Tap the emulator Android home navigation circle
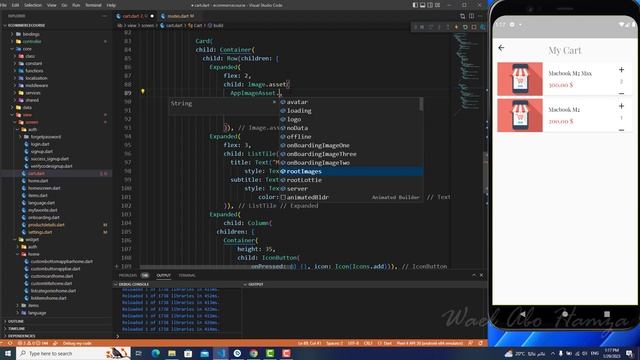The width and height of the screenshot is (640, 360). [x=565, y=314]
